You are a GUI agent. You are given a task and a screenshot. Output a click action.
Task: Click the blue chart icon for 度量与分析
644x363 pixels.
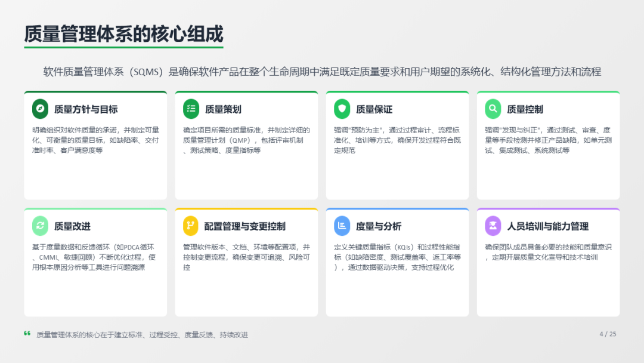(342, 226)
